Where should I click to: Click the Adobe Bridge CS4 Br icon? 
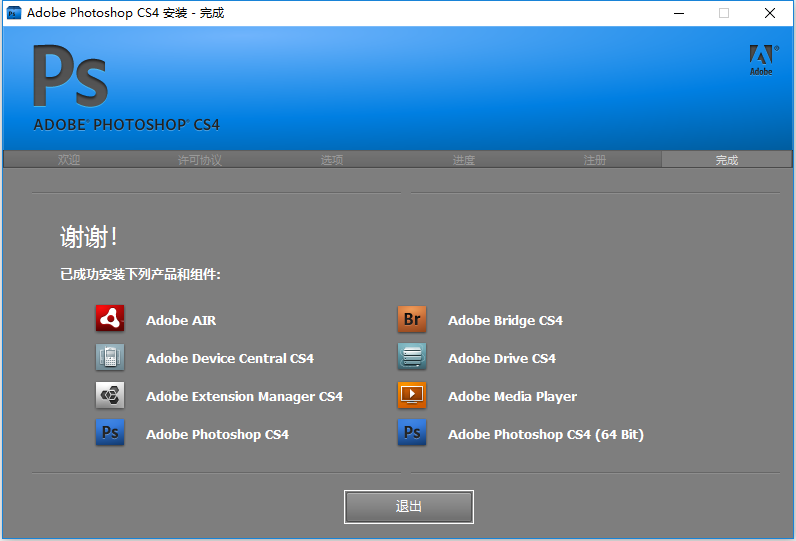[x=412, y=319]
